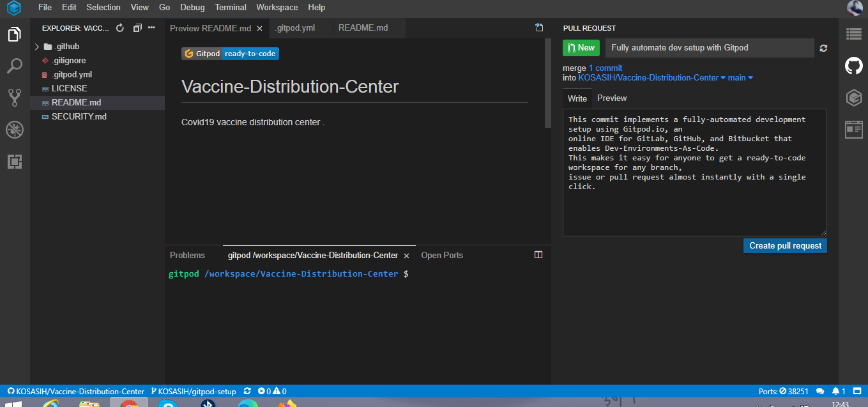Viewport: 868px width, 407px height.
Task: Open Chrome from the Windows taskbar
Action: (129, 404)
